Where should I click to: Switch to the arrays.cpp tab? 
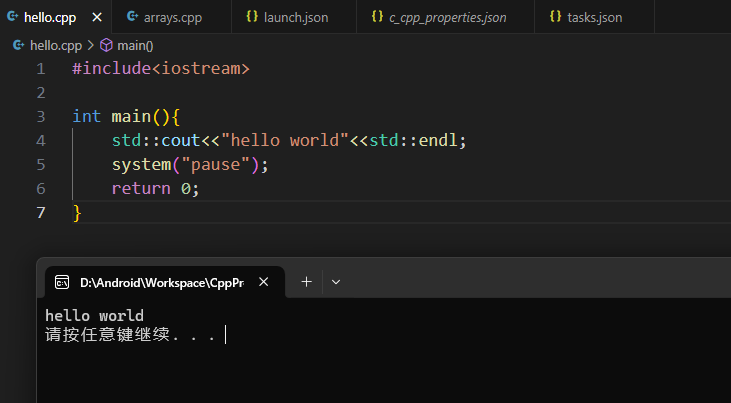pos(171,17)
